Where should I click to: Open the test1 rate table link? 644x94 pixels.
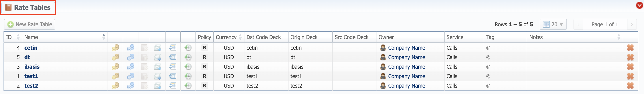coord(31,76)
